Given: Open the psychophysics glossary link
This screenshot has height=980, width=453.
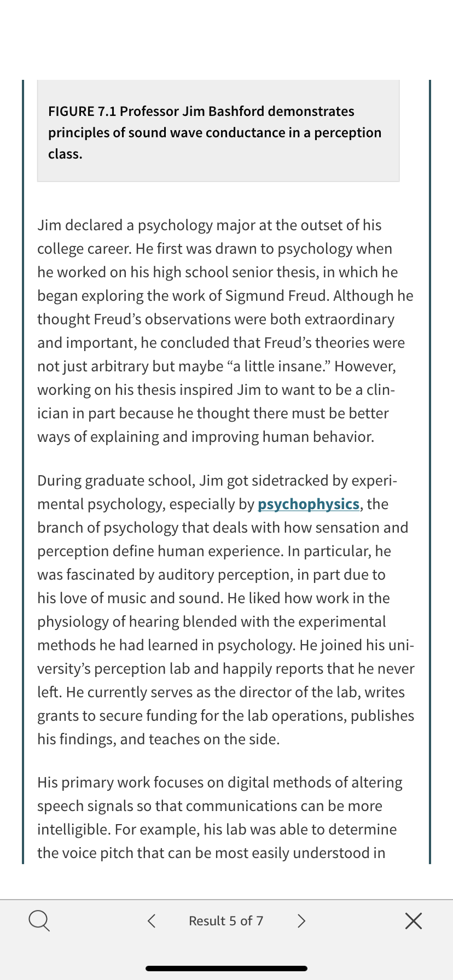Looking at the screenshot, I should [x=309, y=504].
